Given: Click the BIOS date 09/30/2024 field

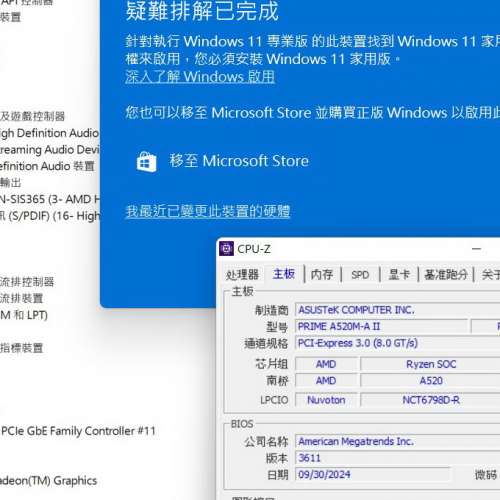Looking at the screenshot, I should pos(373,474).
